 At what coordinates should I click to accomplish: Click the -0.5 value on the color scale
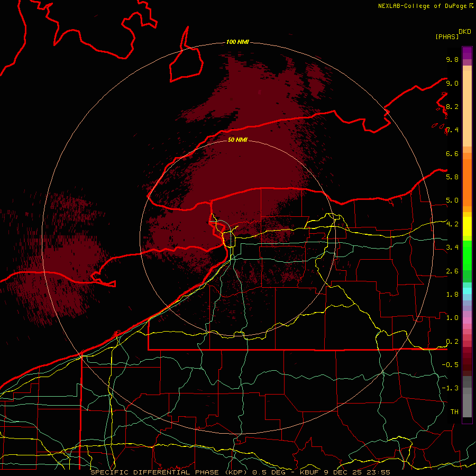pos(450,364)
